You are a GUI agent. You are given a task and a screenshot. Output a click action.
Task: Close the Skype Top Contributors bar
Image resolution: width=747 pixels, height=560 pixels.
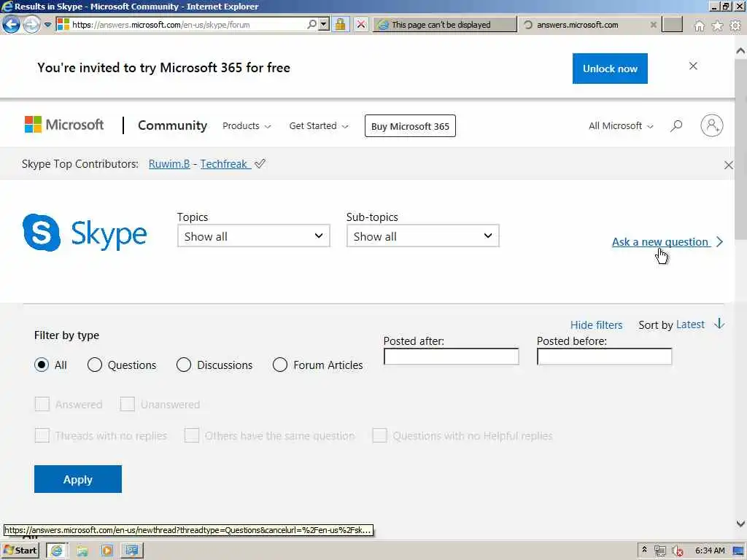729,166
